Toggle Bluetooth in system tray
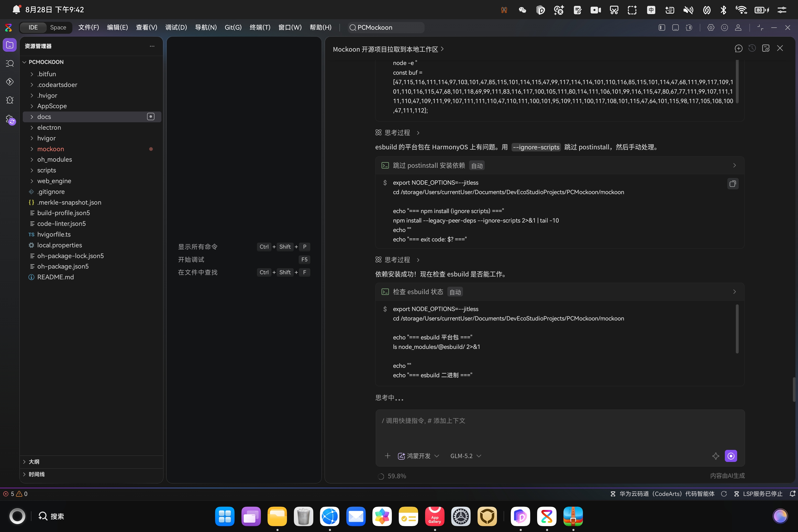This screenshot has width=798, height=532. click(723, 10)
